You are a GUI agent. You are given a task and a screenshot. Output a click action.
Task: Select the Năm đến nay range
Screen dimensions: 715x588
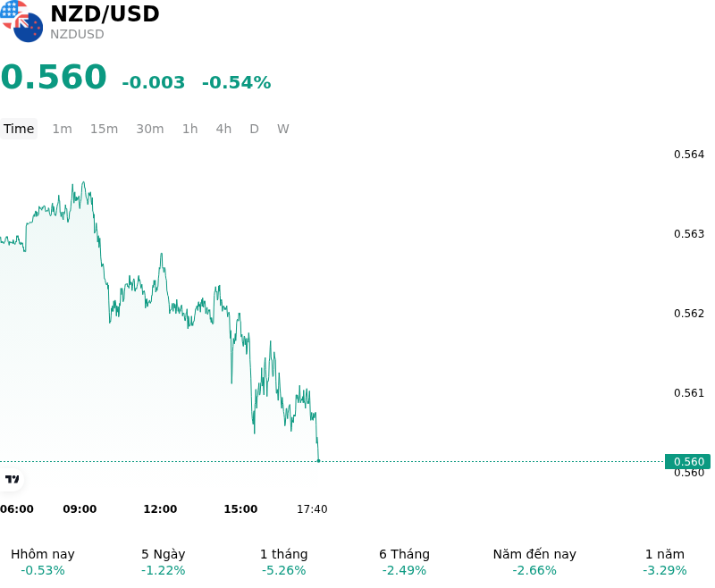pyautogui.click(x=534, y=562)
